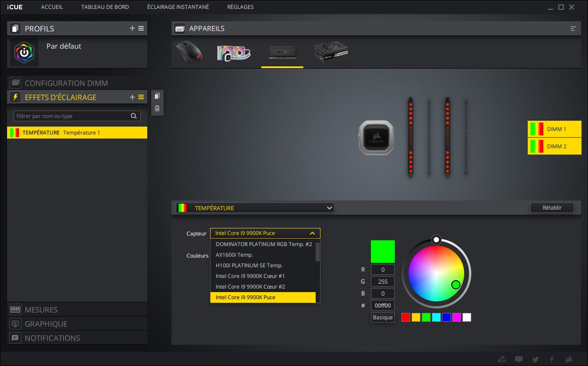
Task: Open the Effets d'éclairage menu icon
Action: coord(141,97)
